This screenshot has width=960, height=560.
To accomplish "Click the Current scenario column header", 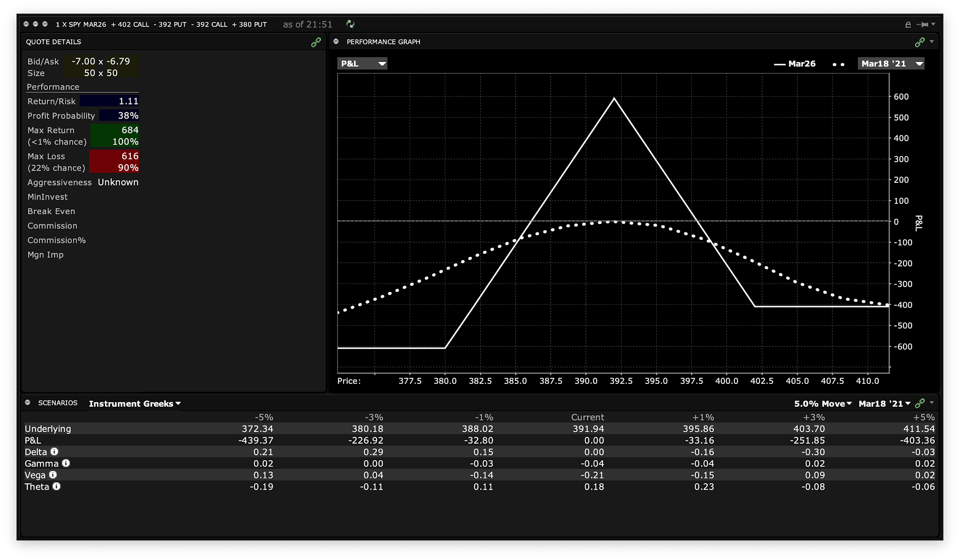I will point(587,417).
